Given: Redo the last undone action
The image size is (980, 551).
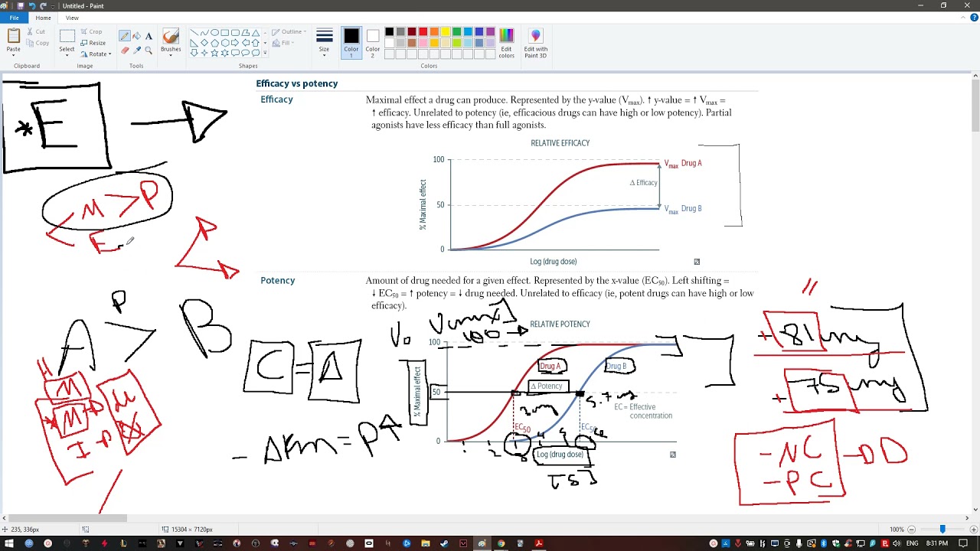Looking at the screenshot, I should pos(44,5).
